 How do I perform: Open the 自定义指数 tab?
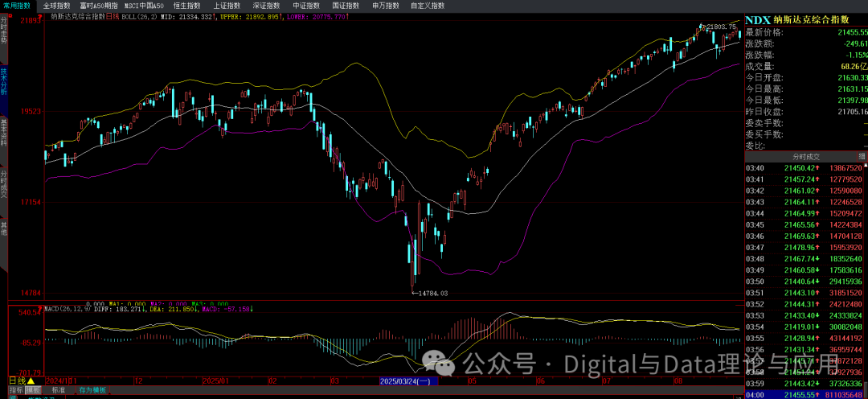(x=428, y=6)
